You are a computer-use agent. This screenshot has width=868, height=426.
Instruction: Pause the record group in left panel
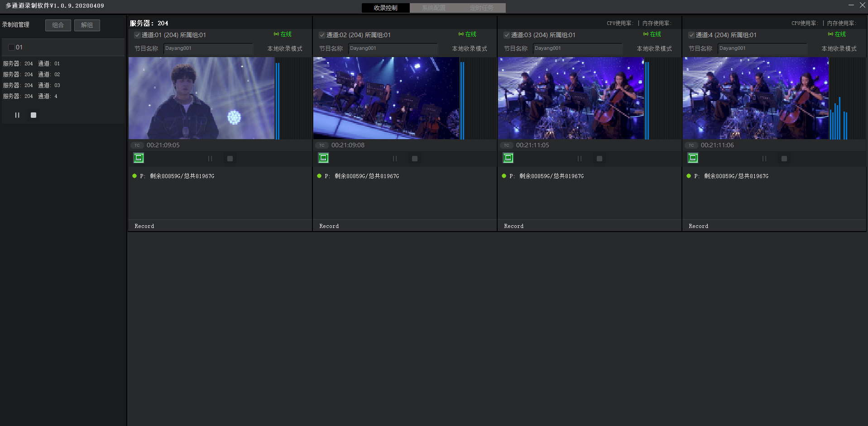tap(17, 115)
